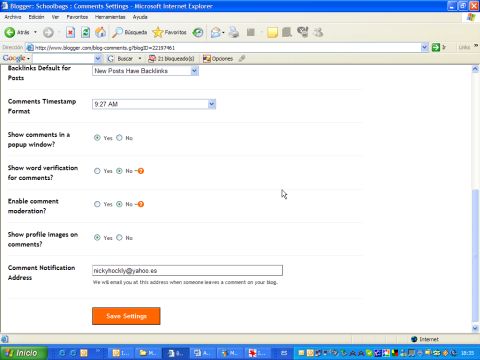
Task: Open the Mail icon dropdown arrow
Action: tap(223, 32)
